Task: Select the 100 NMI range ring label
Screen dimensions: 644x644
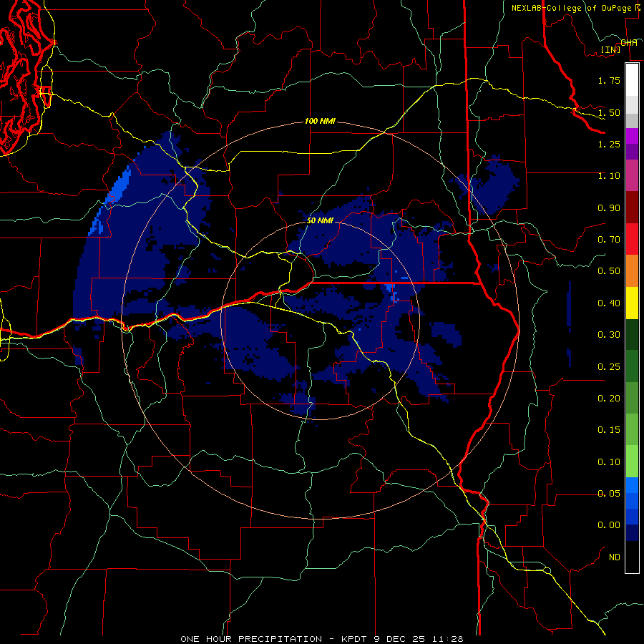Action: tap(320, 121)
